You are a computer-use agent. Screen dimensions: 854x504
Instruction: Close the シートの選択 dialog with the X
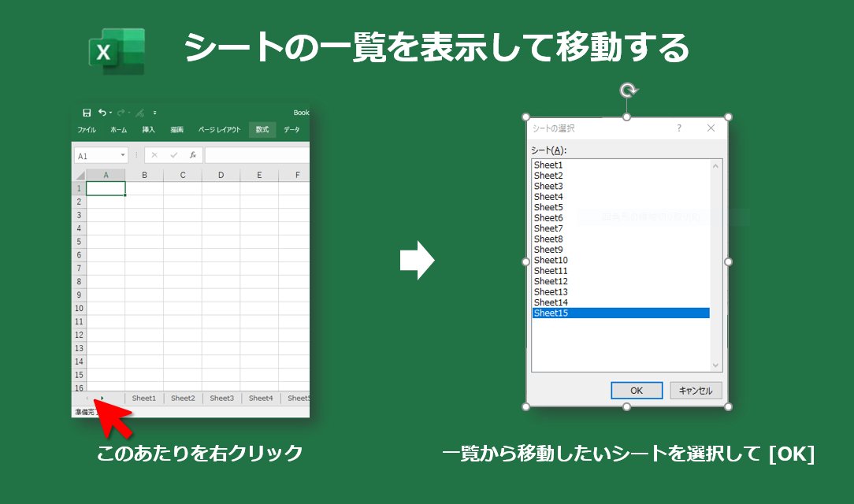711,128
